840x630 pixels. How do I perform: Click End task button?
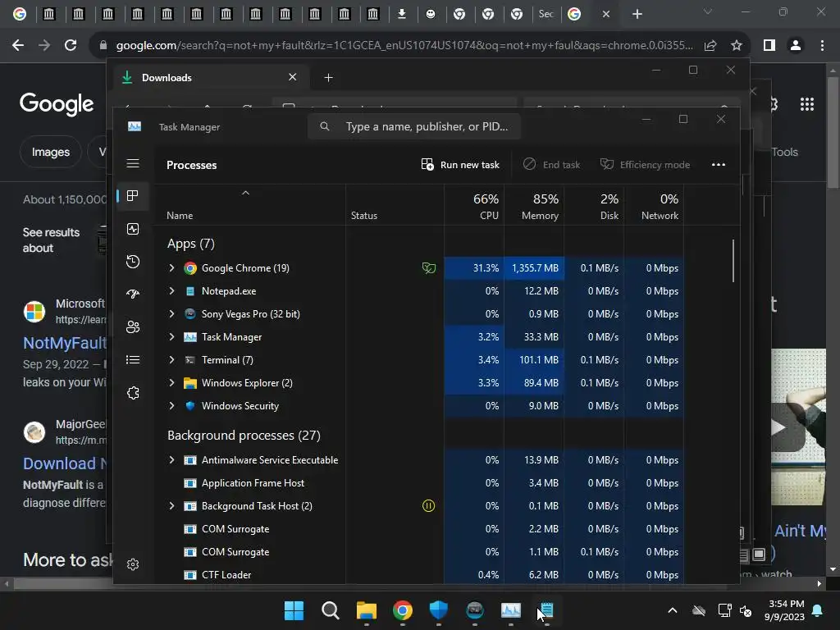click(x=552, y=164)
